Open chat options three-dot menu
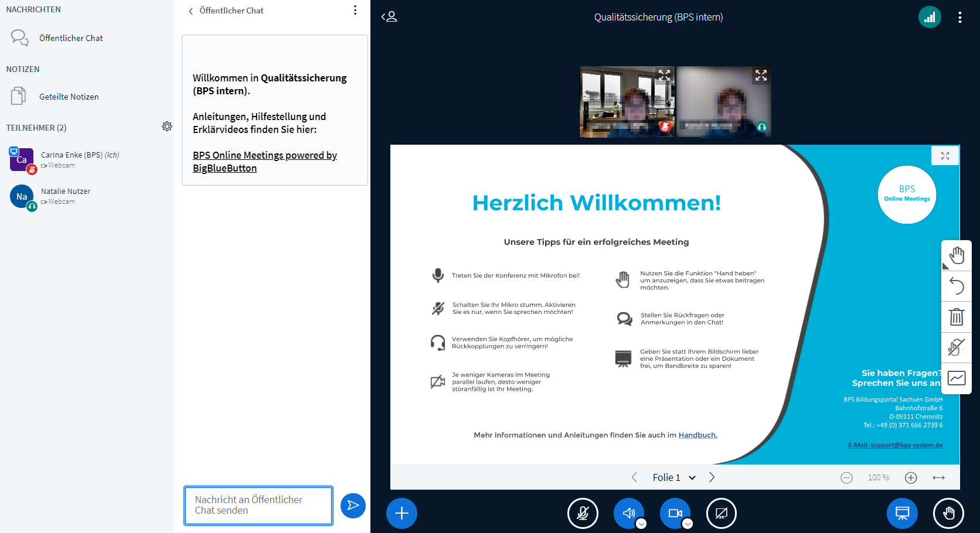The height and width of the screenshot is (533, 980). (x=355, y=11)
